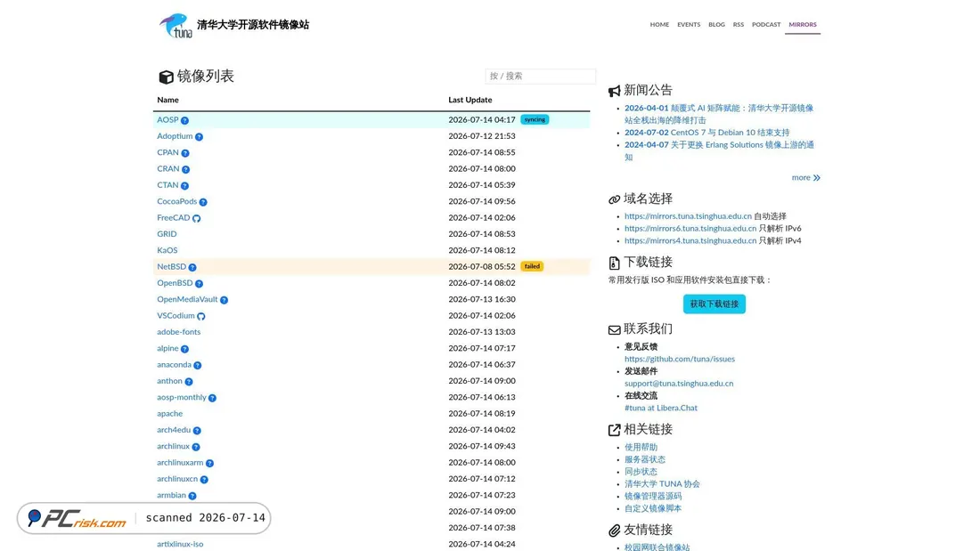The width and height of the screenshot is (980, 551).
Task: Open help icon beside CocoaPods
Action: [203, 202]
